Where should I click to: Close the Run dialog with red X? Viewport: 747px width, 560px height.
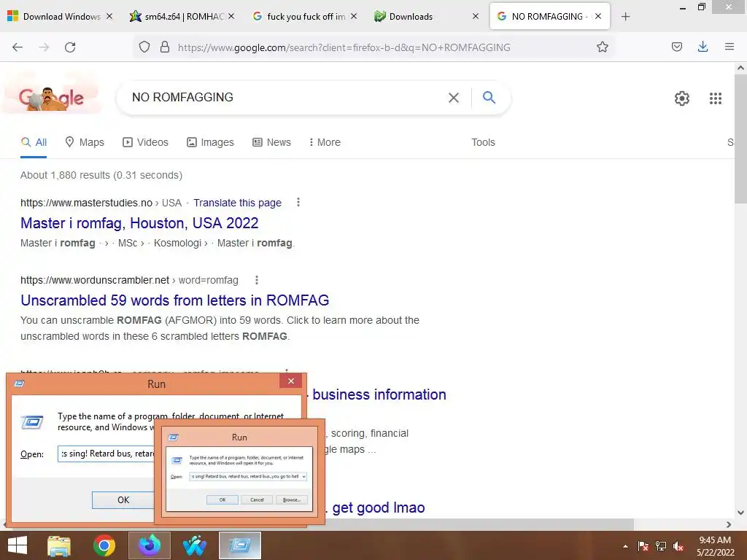290,381
